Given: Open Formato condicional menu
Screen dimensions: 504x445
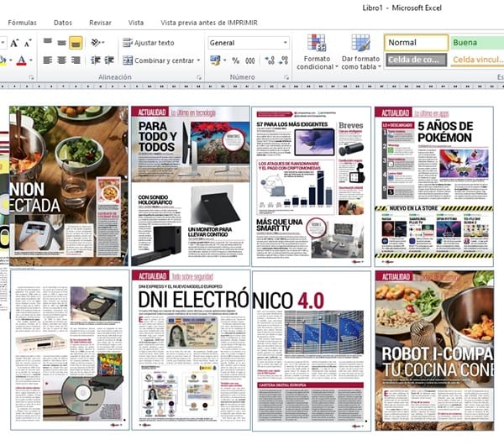Looking at the screenshot, I should pos(317,52).
